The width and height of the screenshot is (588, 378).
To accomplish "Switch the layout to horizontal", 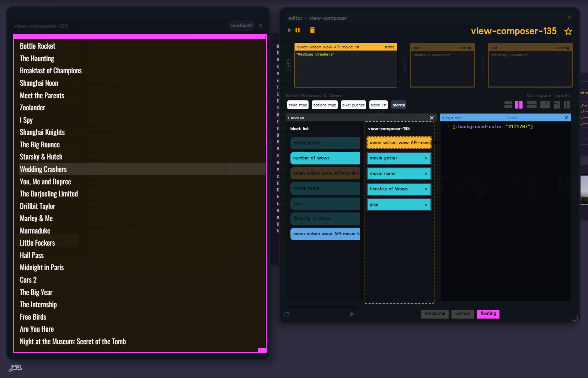I will tap(435, 314).
